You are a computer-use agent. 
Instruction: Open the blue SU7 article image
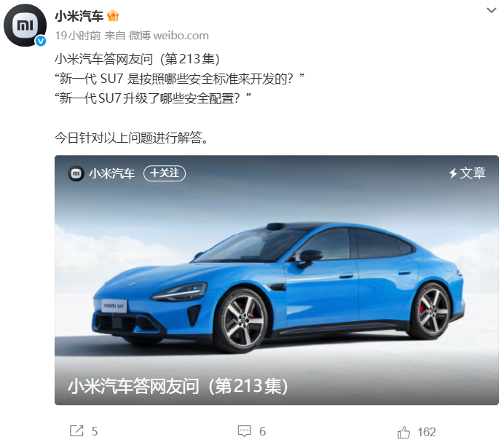click(277, 280)
